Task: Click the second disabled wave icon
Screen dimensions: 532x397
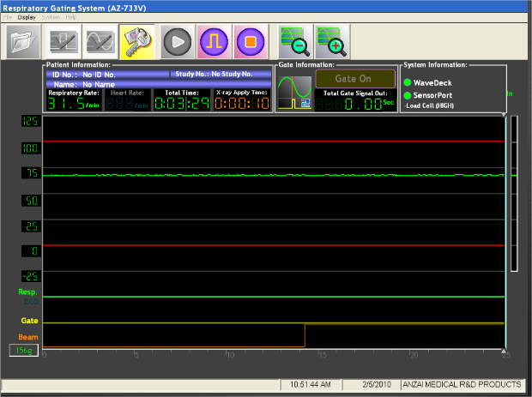Action: click(99, 40)
